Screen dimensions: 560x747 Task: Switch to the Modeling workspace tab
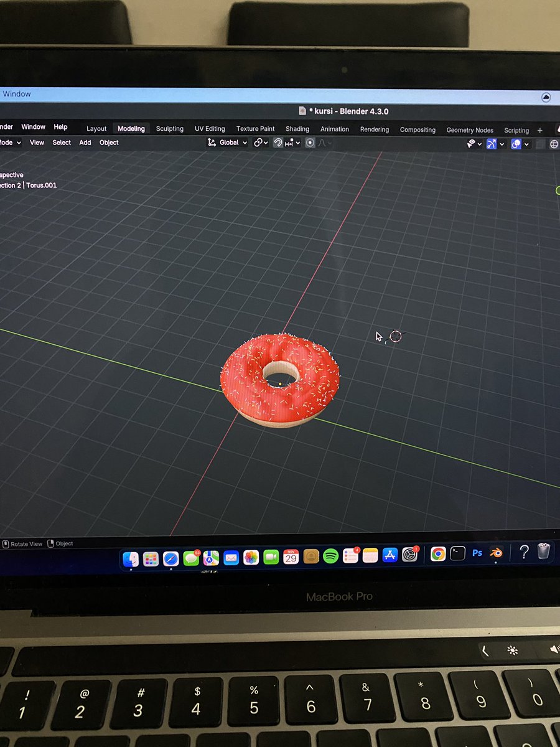131,129
